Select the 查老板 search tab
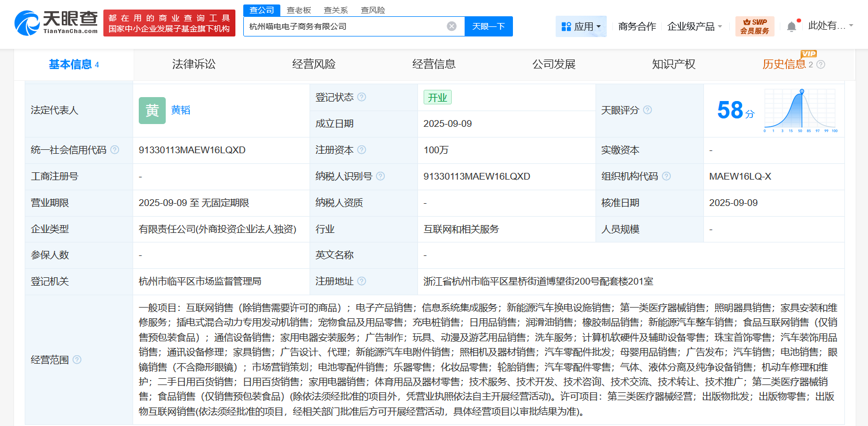Viewport: 868px width, 426px height. pyautogui.click(x=298, y=10)
